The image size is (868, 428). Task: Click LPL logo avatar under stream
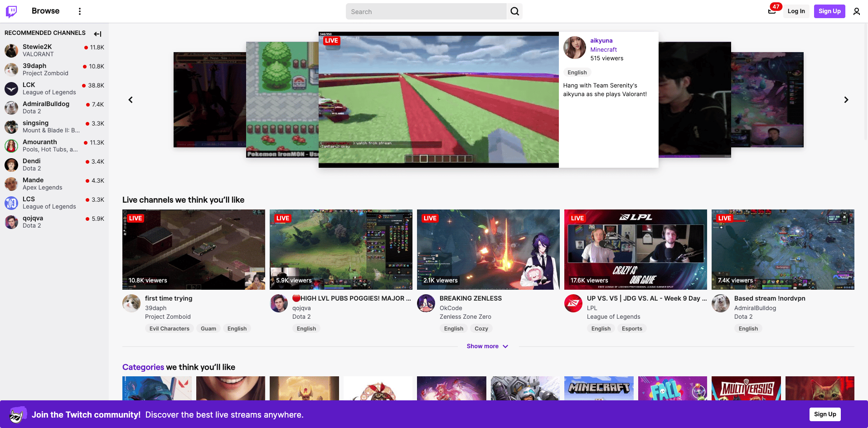point(573,303)
